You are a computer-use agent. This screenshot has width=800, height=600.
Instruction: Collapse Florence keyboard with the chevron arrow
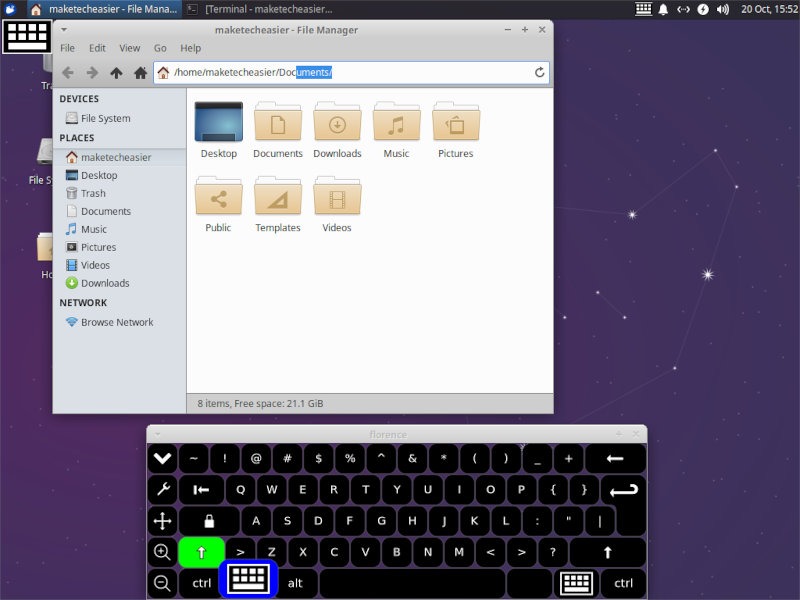[x=161, y=458]
